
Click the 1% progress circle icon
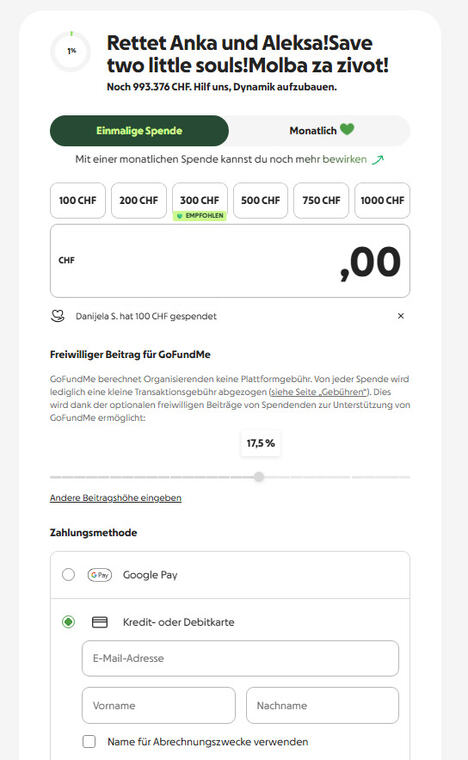(x=71, y=51)
